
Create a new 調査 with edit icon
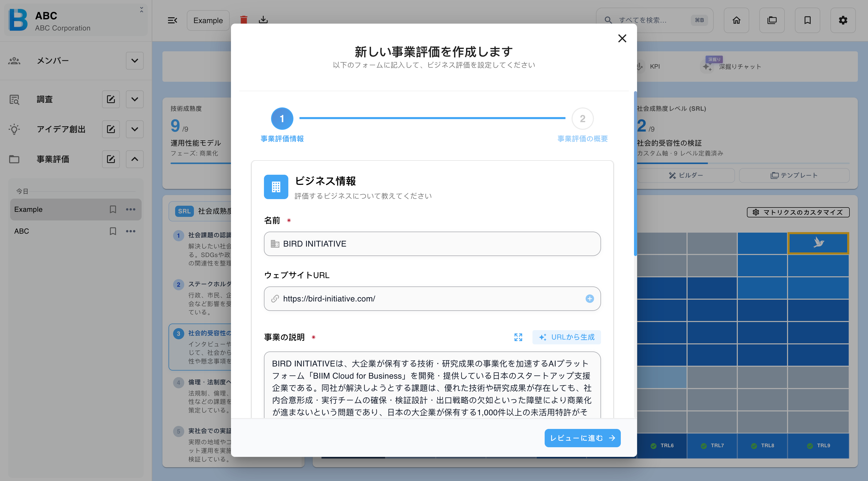pyautogui.click(x=111, y=99)
